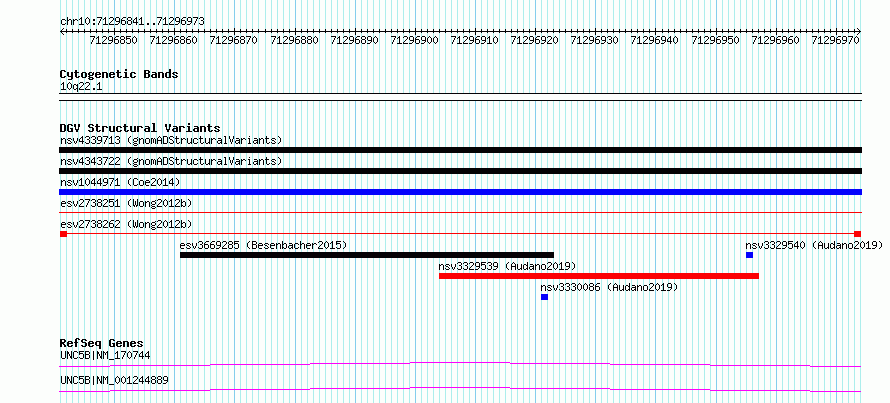
Task: Click ruler position 71296930
Action: point(595,40)
